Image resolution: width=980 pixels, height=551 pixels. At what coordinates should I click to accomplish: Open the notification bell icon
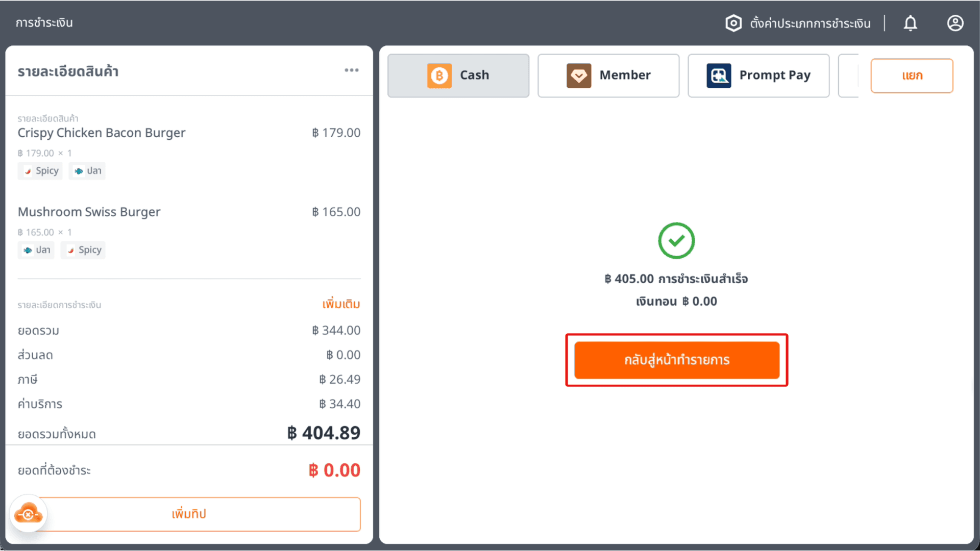pos(911,23)
